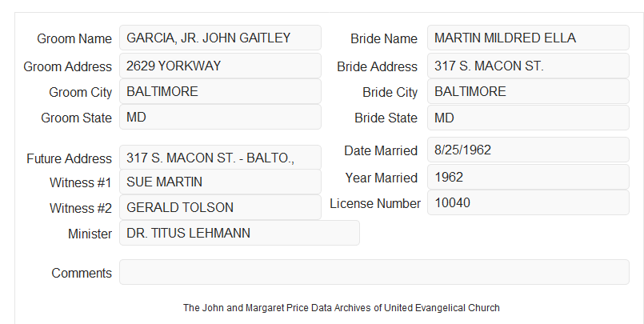The image size is (644, 324).
Task: Click the Minister input field
Action: (239, 233)
